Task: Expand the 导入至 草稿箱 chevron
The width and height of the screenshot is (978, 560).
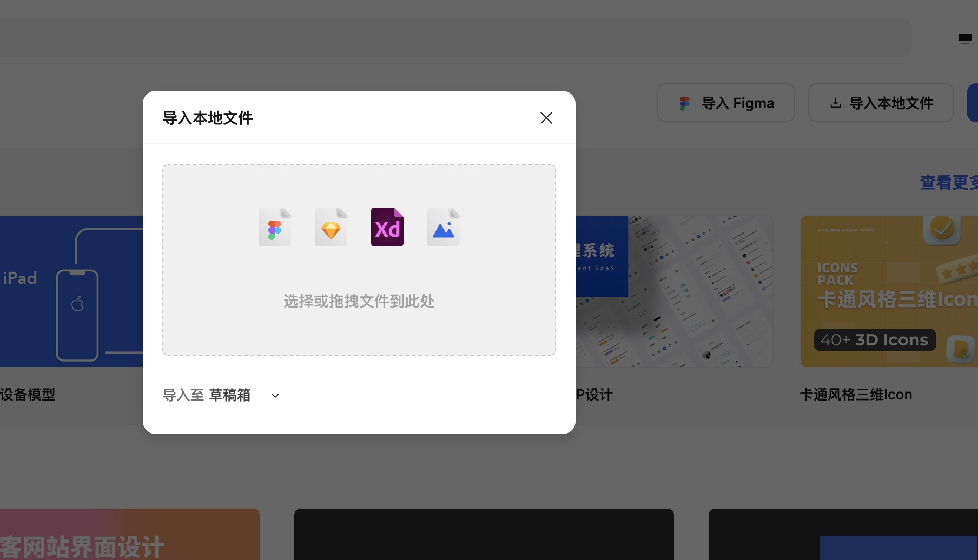Action: 275,396
